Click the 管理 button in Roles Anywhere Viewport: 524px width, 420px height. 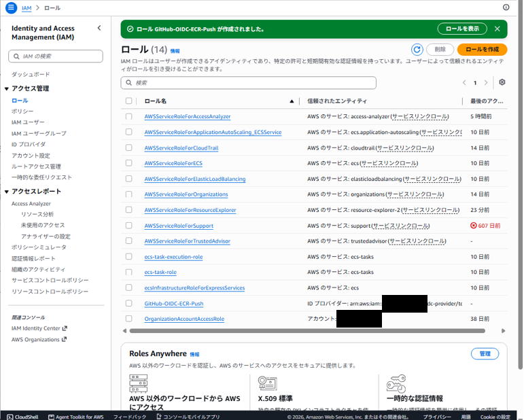point(485,353)
